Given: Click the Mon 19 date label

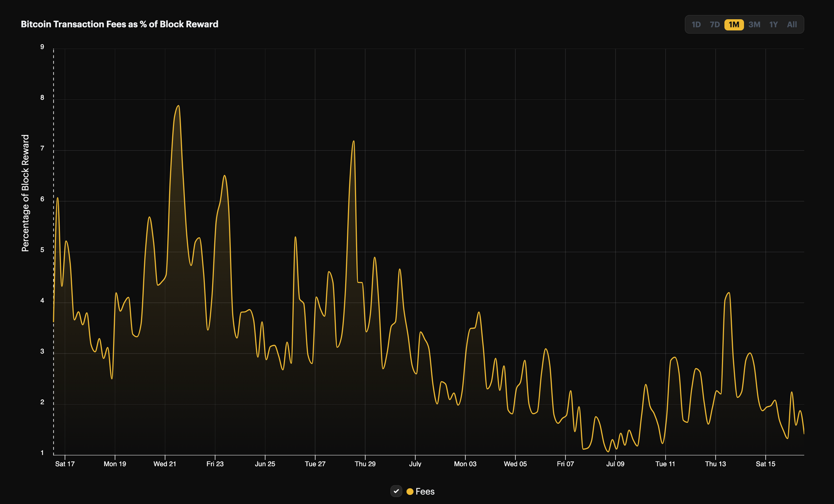Looking at the screenshot, I should pyautogui.click(x=115, y=464).
